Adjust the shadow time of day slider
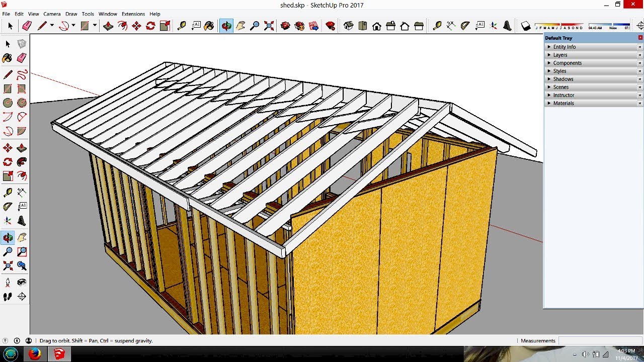The width and height of the screenshot is (644, 362). pos(609,26)
